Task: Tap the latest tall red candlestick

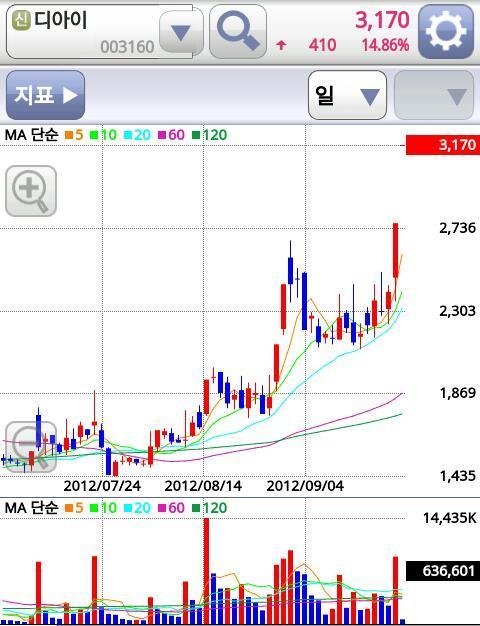Action: (395, 250)
